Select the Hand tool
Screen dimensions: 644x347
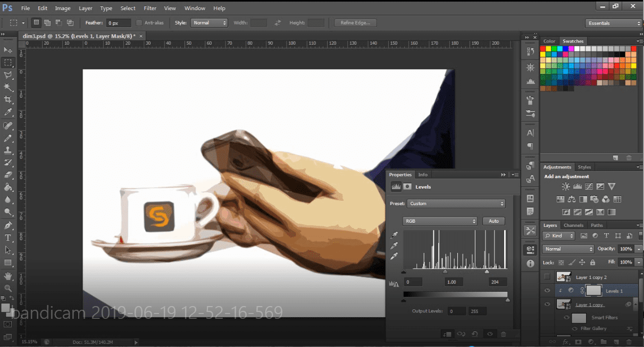pos(8,276)
